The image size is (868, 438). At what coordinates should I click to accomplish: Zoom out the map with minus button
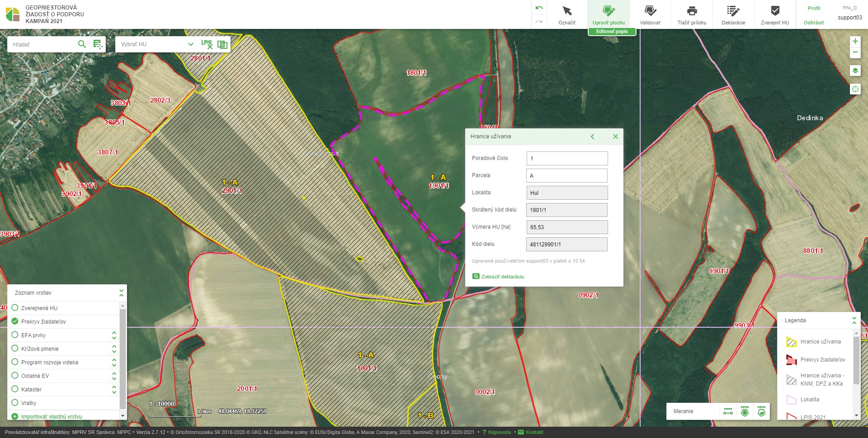[x=855, y=52]
